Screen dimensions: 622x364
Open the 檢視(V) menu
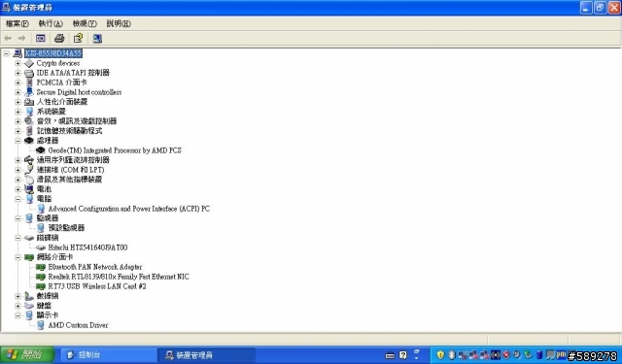85,23
